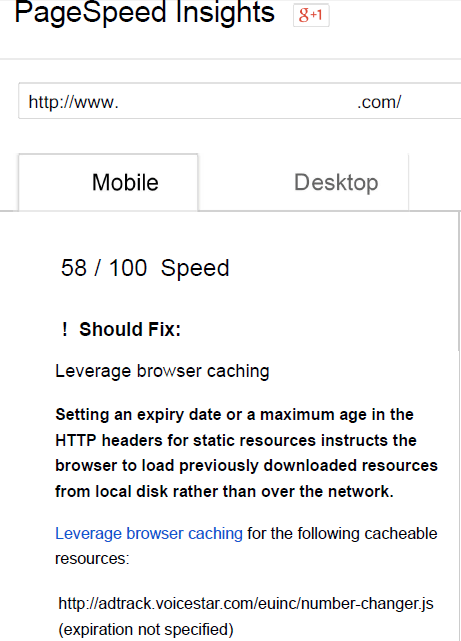
Task: Click the Google +1 button
Action: click(x=311, y=16)
